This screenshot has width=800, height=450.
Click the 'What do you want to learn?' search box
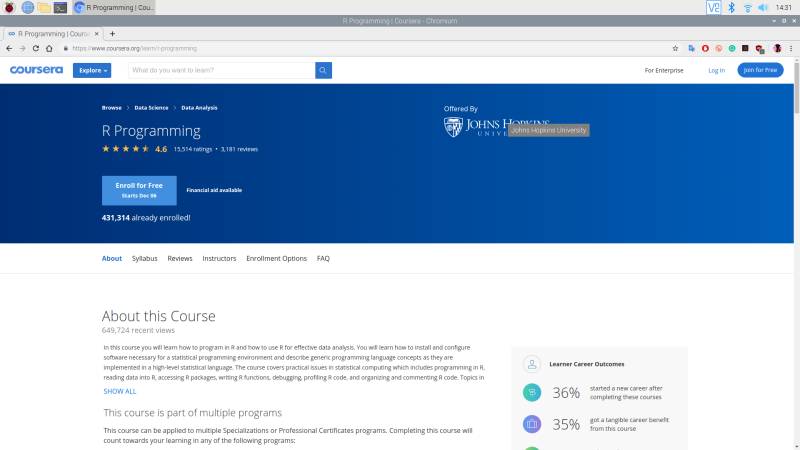pyautogui.click(x=221, y=70)
